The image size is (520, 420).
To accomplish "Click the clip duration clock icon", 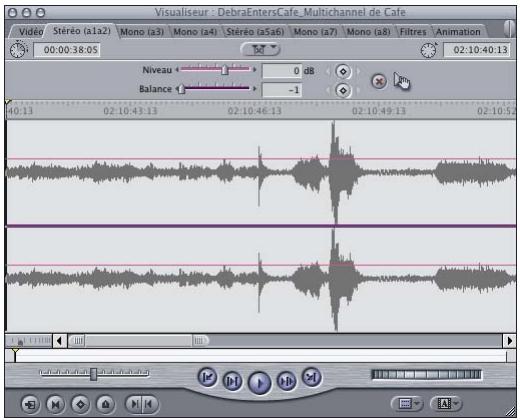I will point(18,50).
